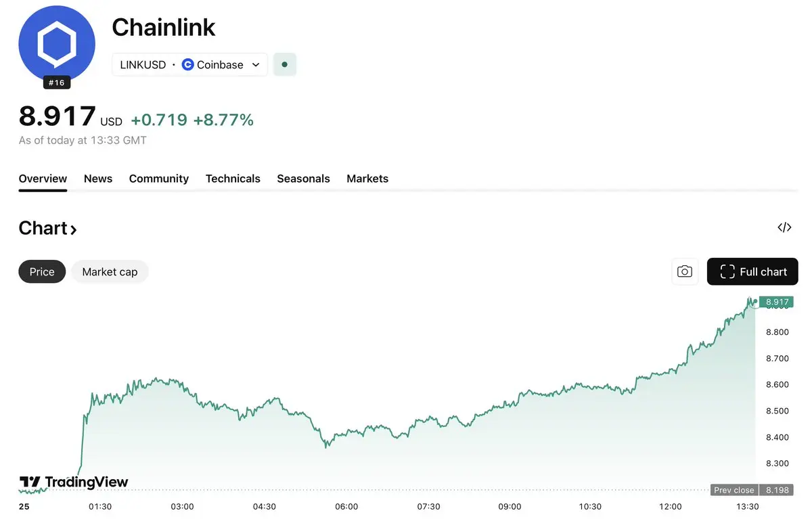Click the 09:00 time axis label

pyautogui.click(x=510, y=507)
